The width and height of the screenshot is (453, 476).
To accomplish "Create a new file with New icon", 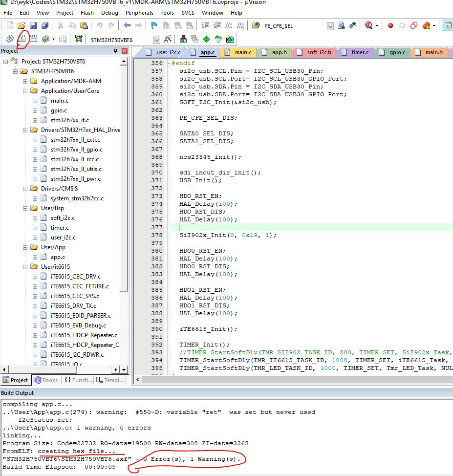I will pos(10,25).
